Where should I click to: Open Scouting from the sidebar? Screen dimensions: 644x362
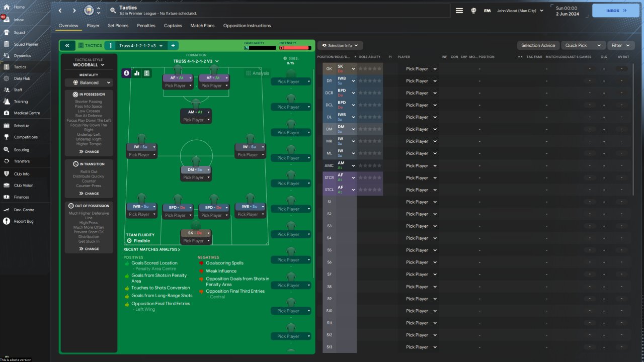point(21,150)
